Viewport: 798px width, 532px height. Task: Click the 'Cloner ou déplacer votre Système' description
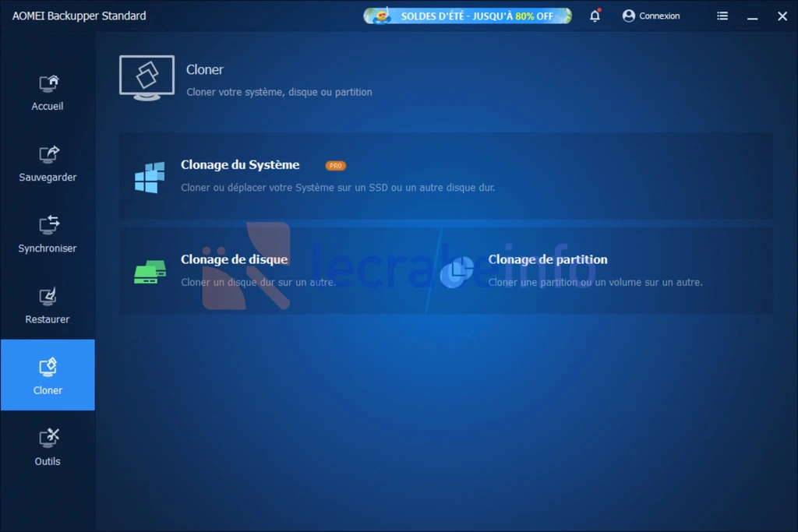coord(338,188)
